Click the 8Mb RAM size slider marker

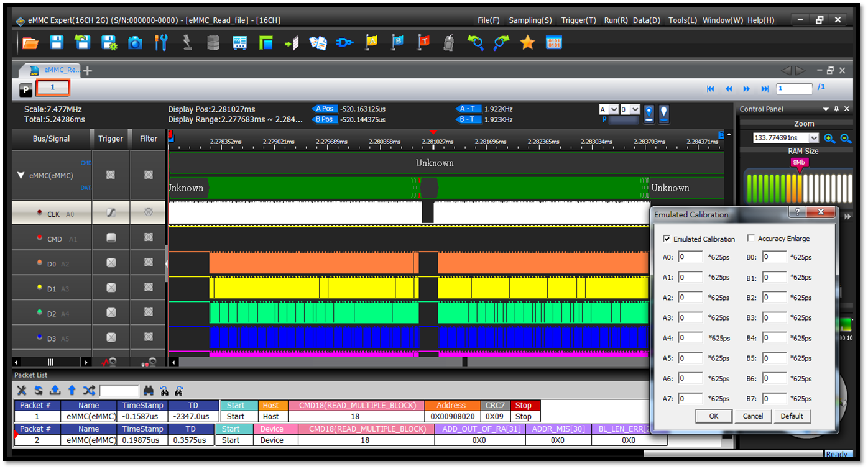pos(798,163)
